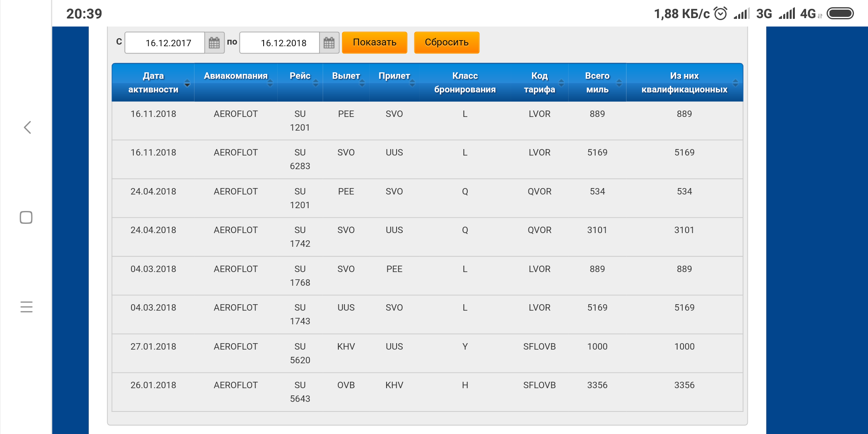Image resolution: width=868 pixels, height=434 pixels.
Task: Click total miles value 534
Action: click(x=597, y=191)
